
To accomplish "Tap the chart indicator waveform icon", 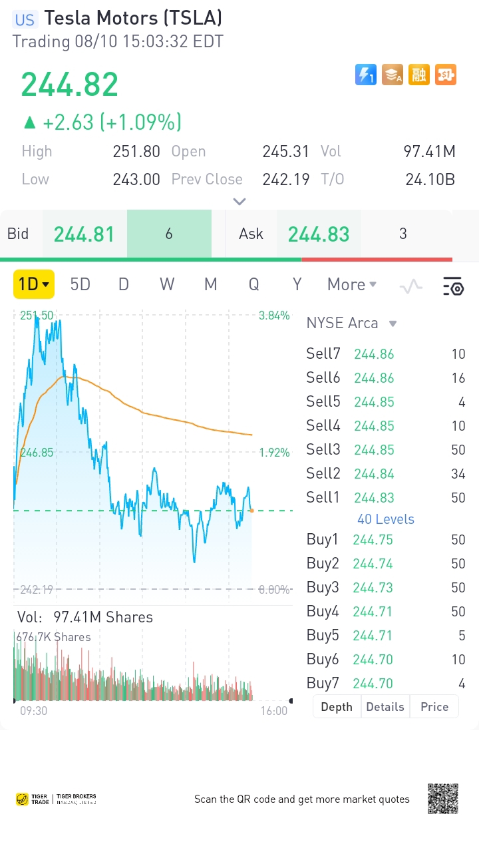I will pos(411,286).
